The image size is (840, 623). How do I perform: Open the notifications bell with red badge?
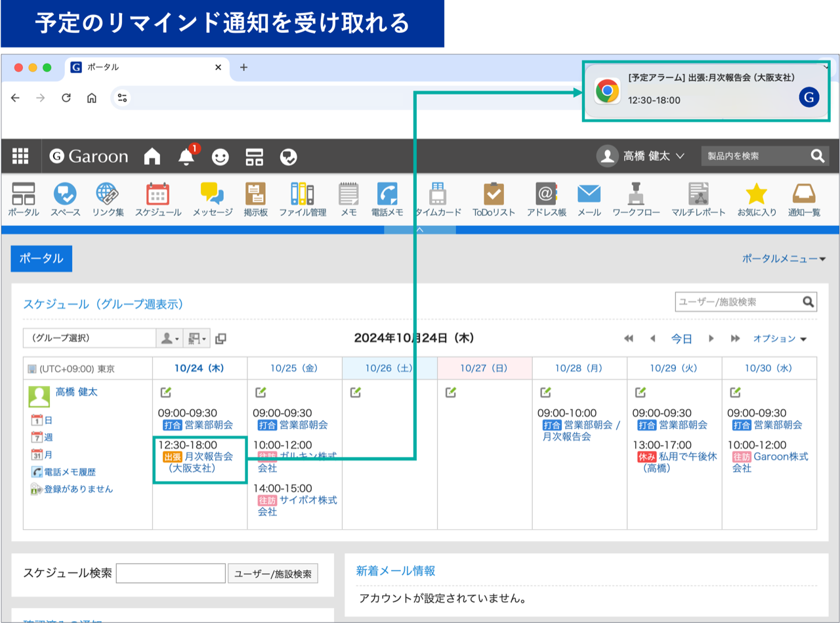tap(187, 156)
